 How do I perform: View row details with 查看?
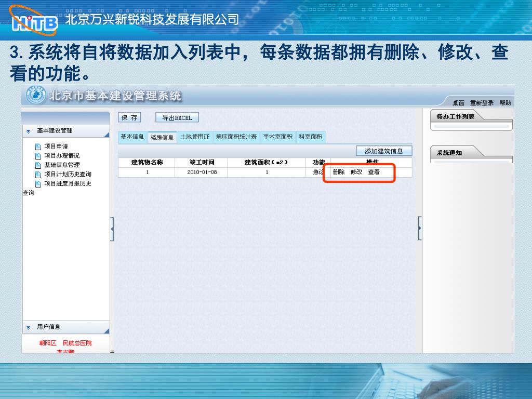tap(374, 172)
